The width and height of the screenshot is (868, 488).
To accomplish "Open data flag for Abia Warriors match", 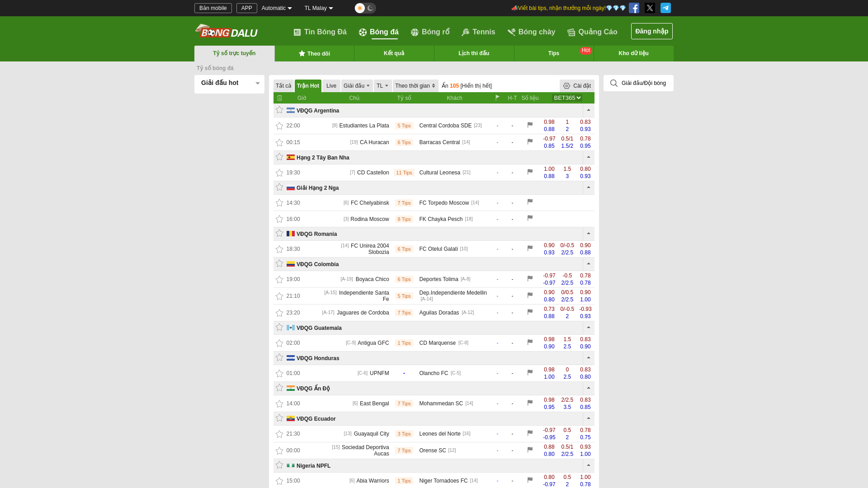I will coord(530,480).
